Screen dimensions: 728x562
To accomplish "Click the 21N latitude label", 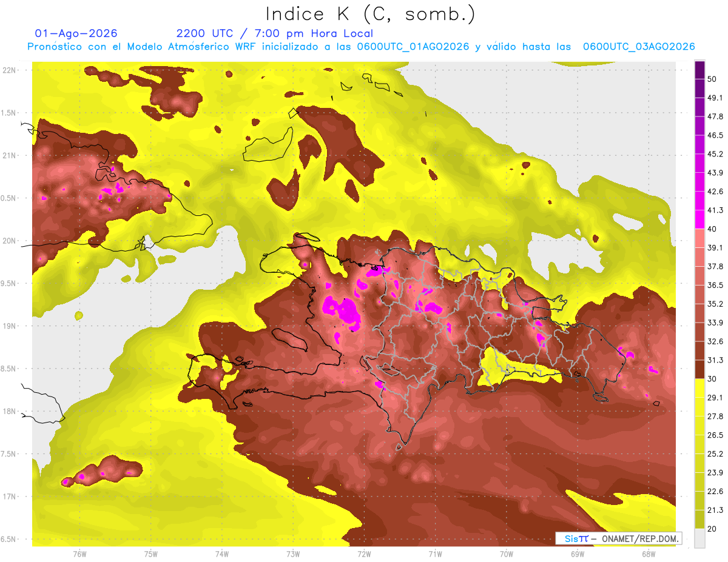I will point(9,155).
